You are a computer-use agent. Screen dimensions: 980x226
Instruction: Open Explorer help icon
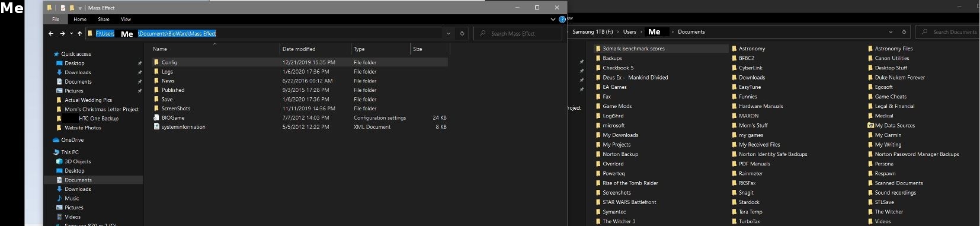562,19
